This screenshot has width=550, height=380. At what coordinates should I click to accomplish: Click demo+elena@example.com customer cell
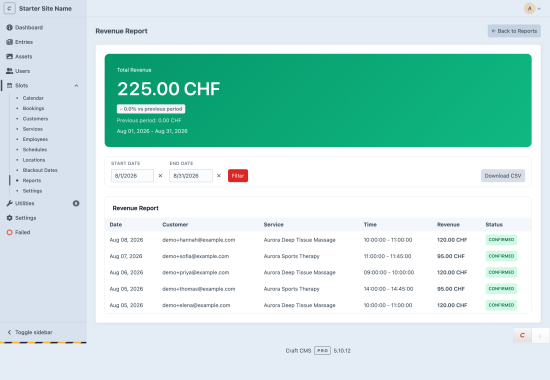196,305
